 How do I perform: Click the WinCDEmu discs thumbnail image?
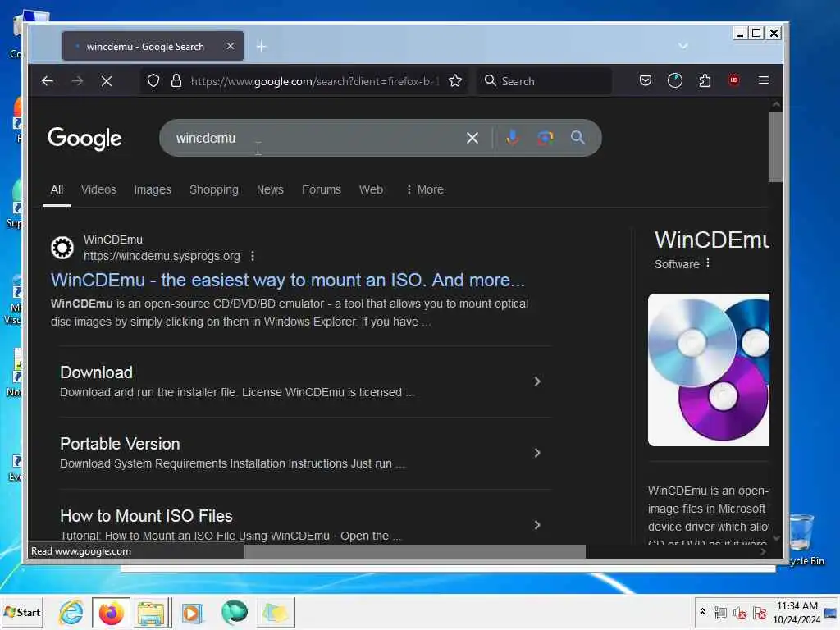(x=709, y=370)
